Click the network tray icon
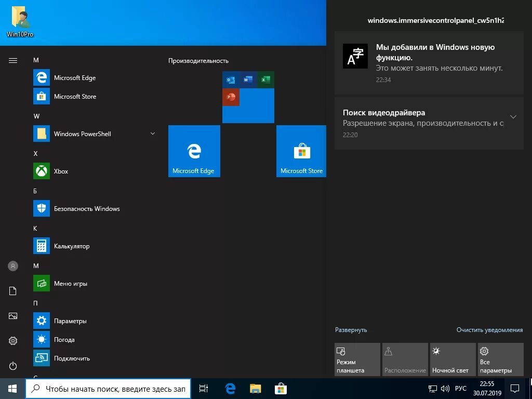 pyautogui.click(x=433, y=389)
